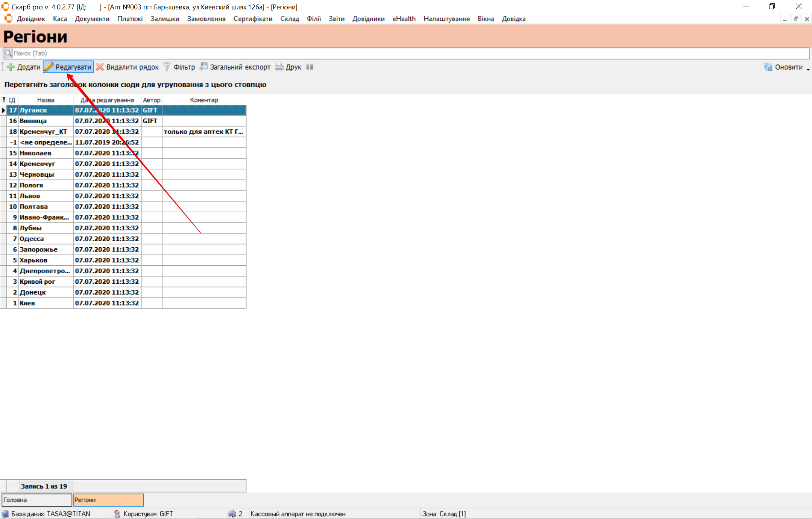812x519 pixels.
Task: Expand the Оновити dropdown arrow
Action: pos(808,69)
